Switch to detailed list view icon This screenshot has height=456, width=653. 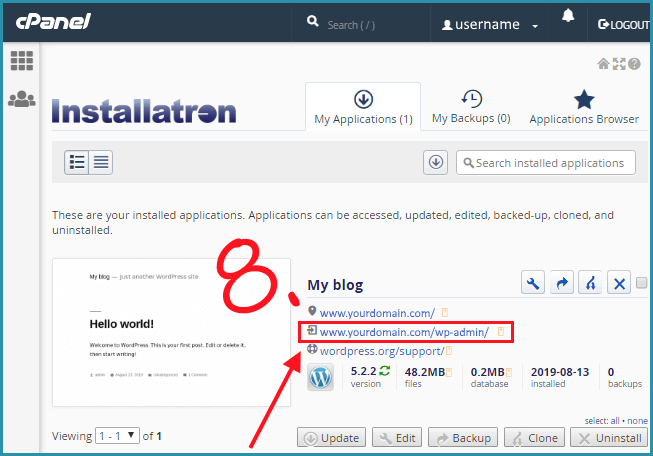click(x=77, y=162)
